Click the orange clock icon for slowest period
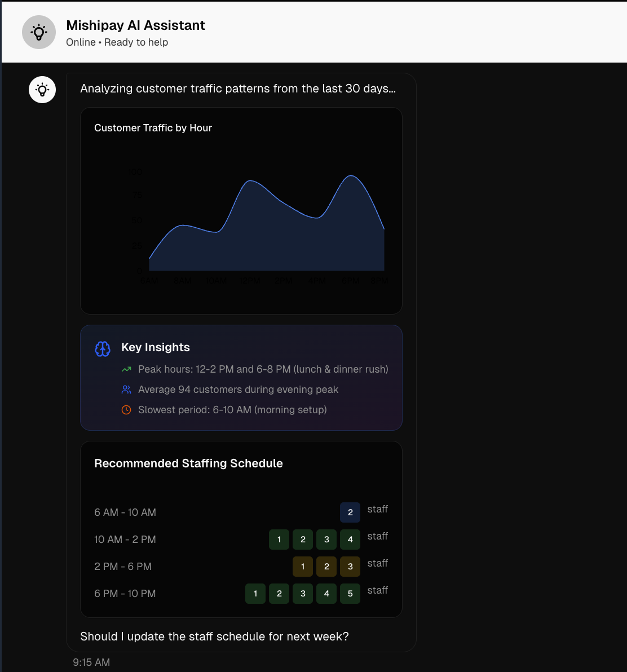Screen dimensions: 627x672 coord(126,410)
